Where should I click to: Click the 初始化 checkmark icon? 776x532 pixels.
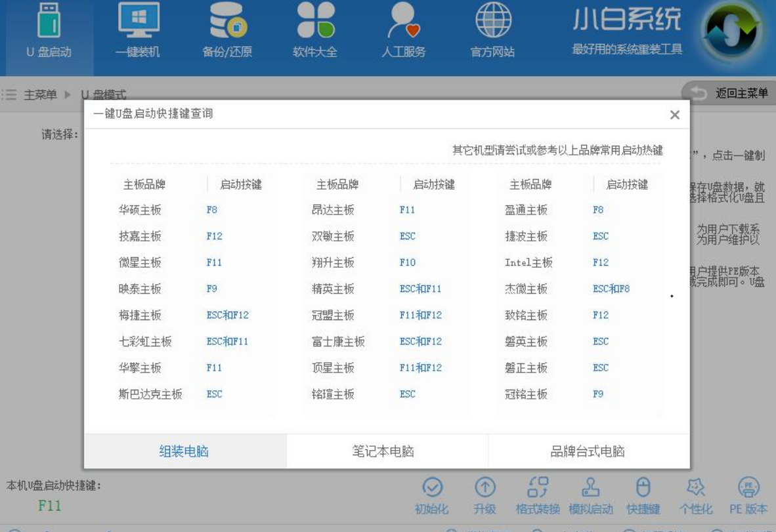tap(431, 488)
